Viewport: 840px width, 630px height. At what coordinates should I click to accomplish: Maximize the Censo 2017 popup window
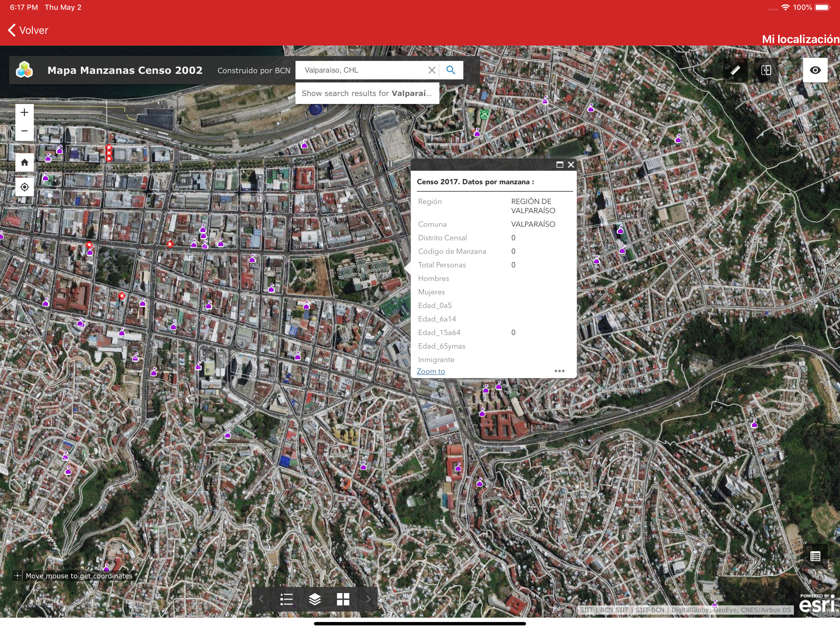[559, 165]
